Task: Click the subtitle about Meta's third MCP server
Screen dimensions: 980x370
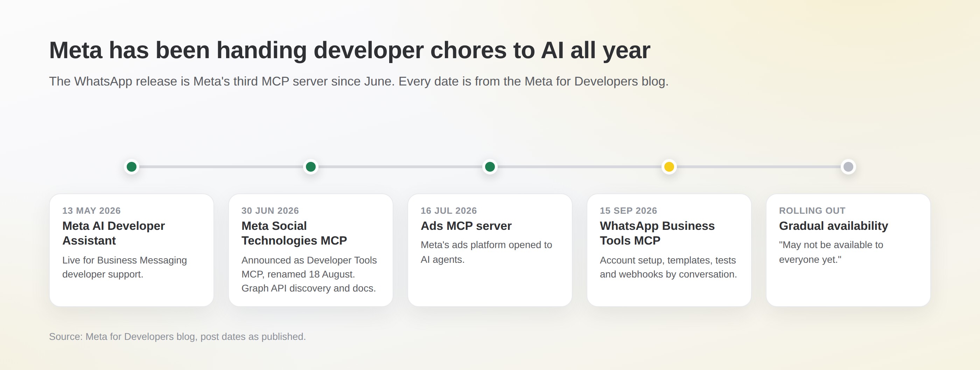Action: pos(359,81)
